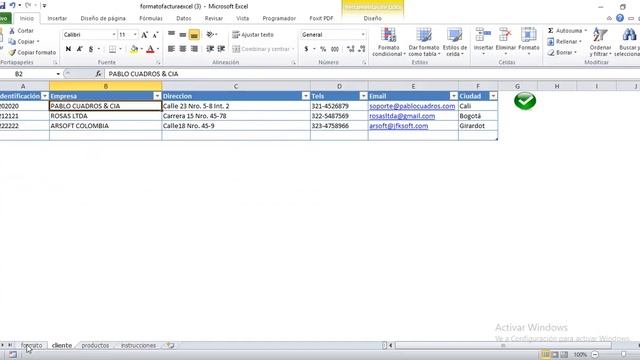This screenshot has width=640, height=360.
Task: Open the font size 11 dropdown
Action: 135,35
